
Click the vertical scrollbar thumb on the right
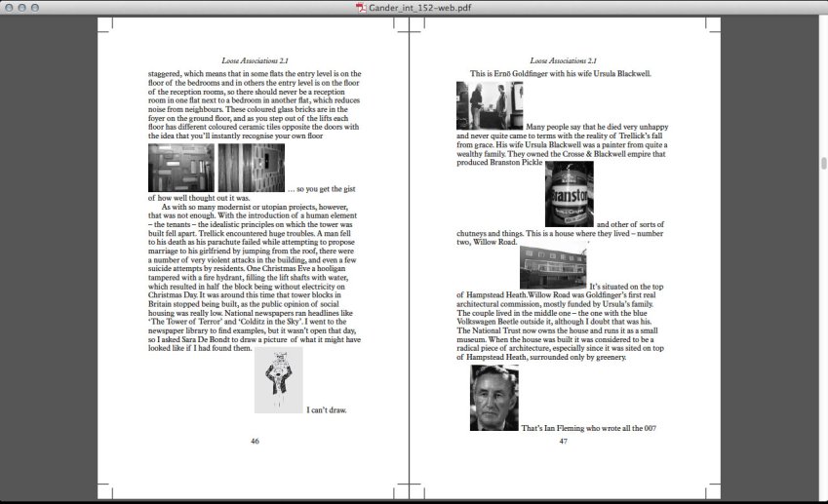(x=824, y=163)
